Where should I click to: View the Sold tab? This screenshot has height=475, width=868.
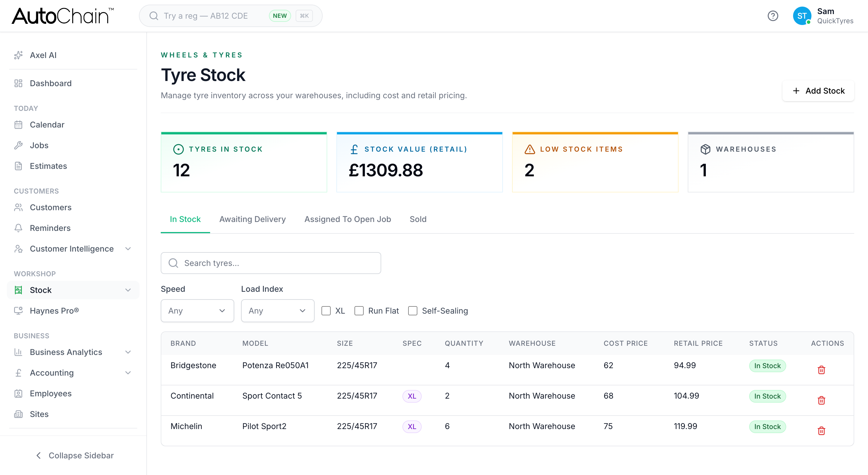418,219
